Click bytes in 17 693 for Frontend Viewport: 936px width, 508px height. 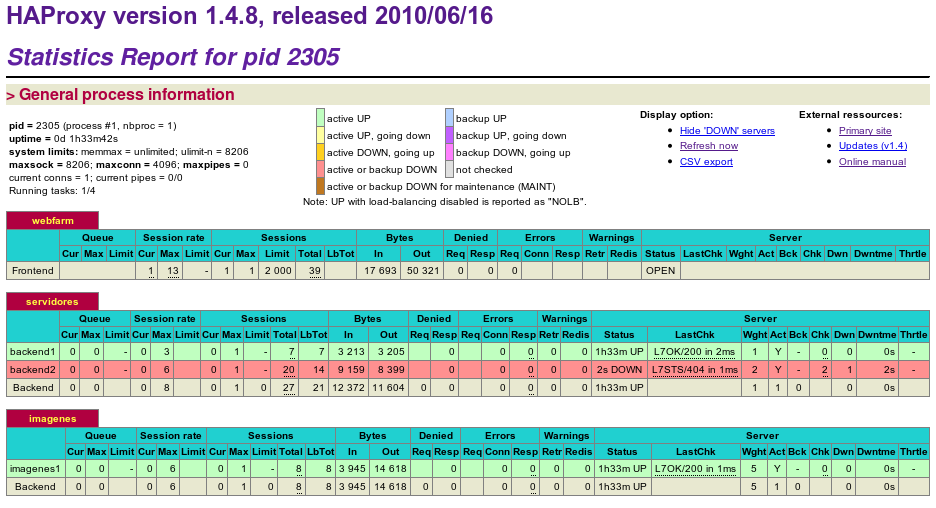380,270
